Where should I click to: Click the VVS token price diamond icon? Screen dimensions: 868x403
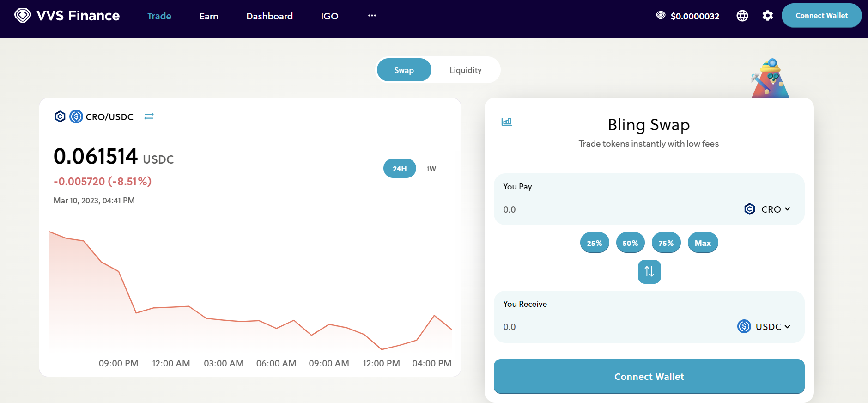[x=661, y=16]
